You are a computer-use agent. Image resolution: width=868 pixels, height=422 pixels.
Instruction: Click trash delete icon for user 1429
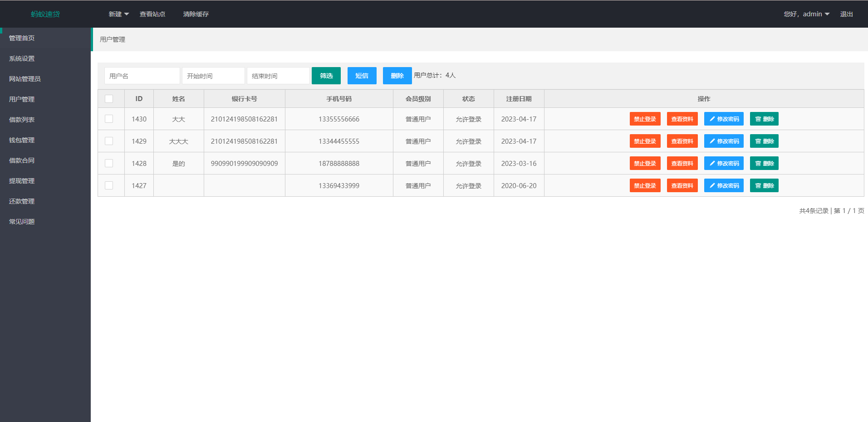[758, 141]
